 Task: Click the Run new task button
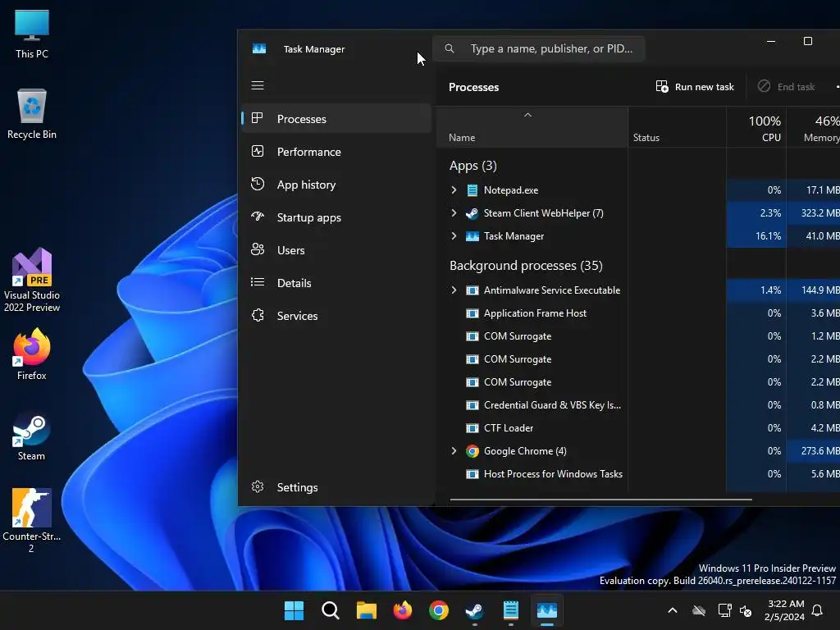pyautogui.click(x=695, y=87)
